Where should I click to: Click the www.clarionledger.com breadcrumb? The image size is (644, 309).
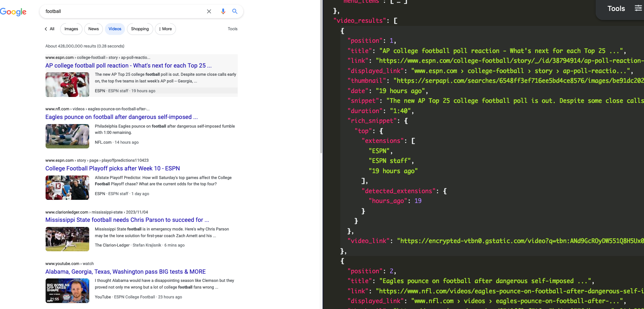[x=97, y=212]
